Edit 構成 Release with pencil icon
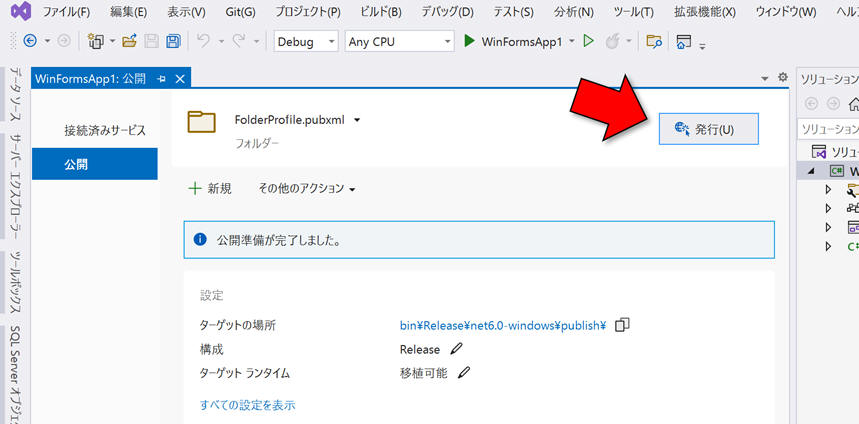 [x=457, y=349]
